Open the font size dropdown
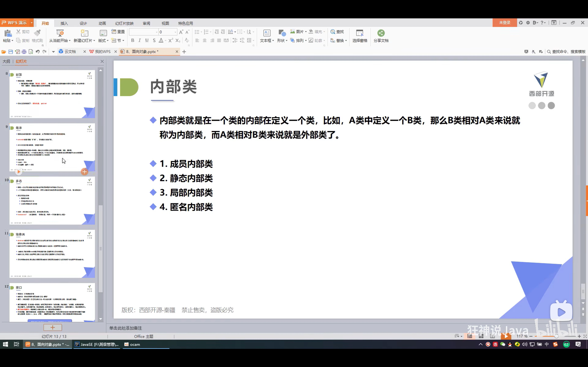The image size is (588, 367). click(175, 32)
